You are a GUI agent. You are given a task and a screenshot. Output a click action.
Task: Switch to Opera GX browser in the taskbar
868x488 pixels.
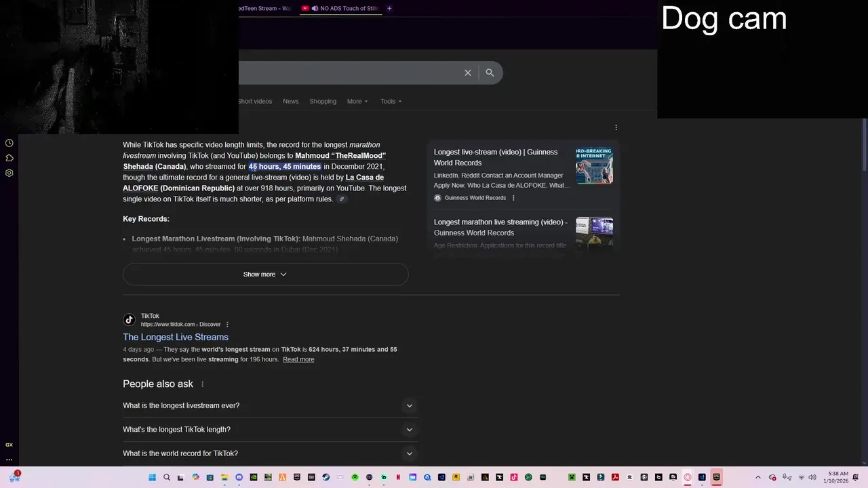point(688,477)
